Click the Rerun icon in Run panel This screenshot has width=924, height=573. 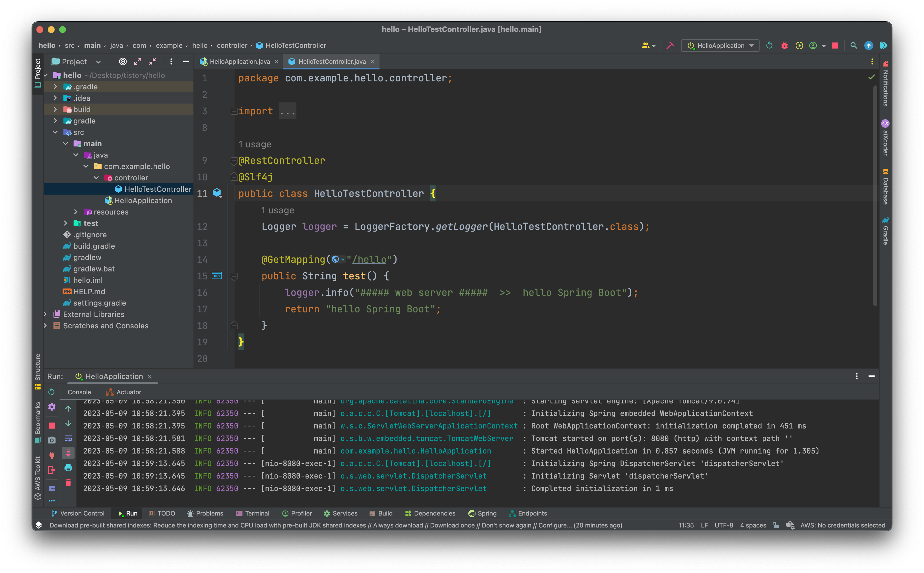(51, 392)
